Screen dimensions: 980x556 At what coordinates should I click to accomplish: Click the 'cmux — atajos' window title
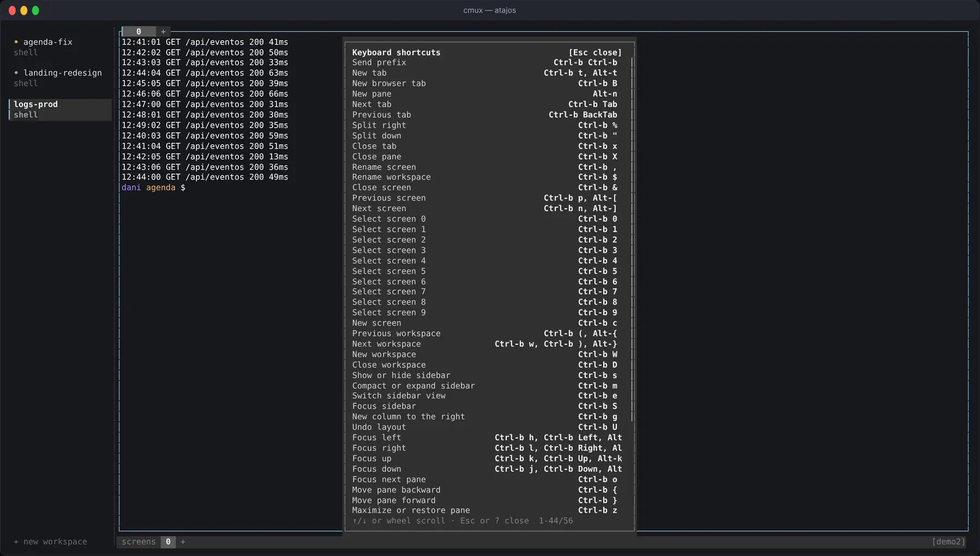point(489,10)
